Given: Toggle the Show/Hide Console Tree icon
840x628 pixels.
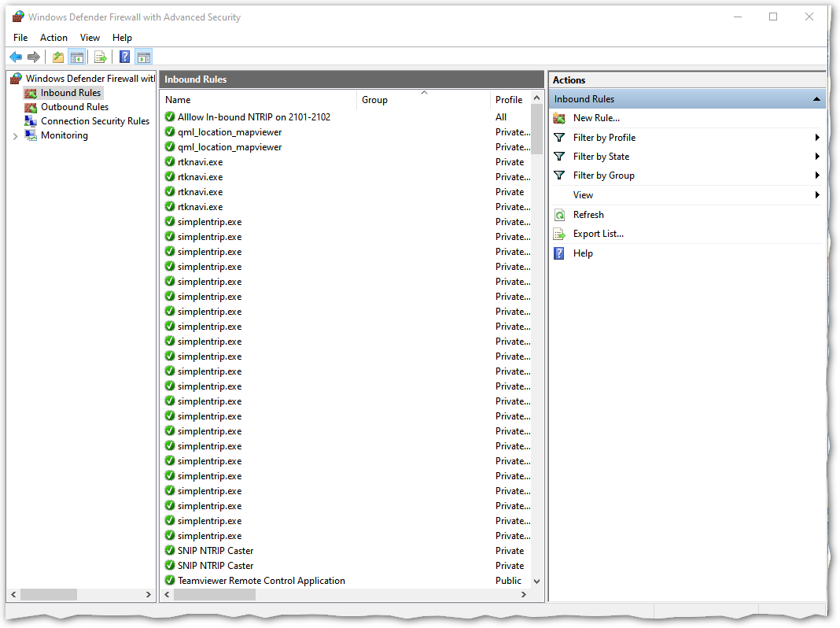Looking at the screenshot, I should [77, 57].
